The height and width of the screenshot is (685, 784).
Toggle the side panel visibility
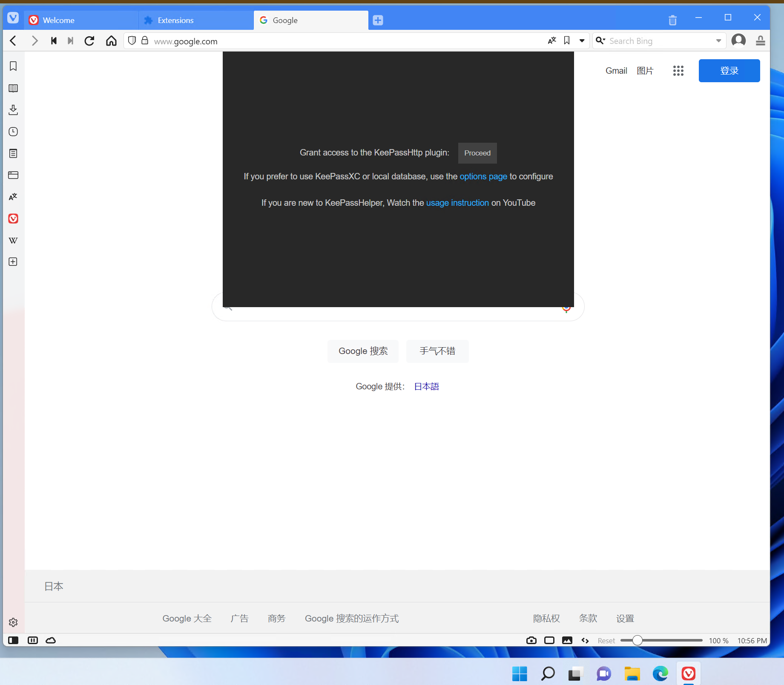[13, 640]
